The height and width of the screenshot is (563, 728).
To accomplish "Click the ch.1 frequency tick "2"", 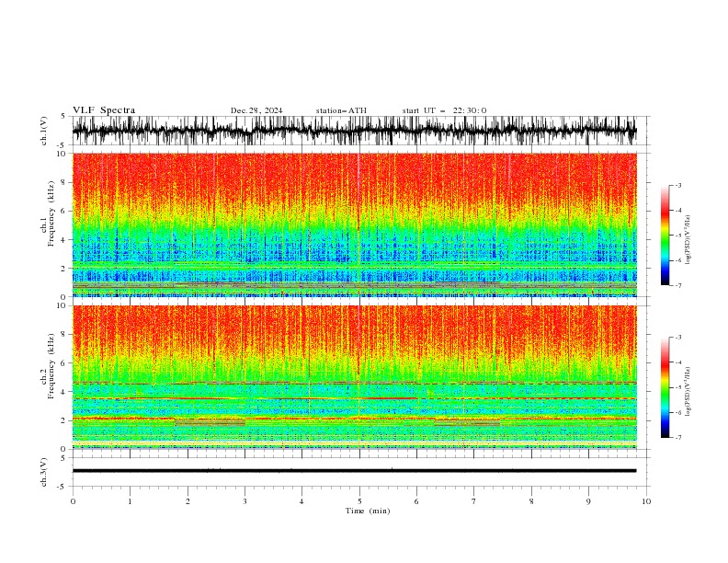I will (x=64, y=269).
